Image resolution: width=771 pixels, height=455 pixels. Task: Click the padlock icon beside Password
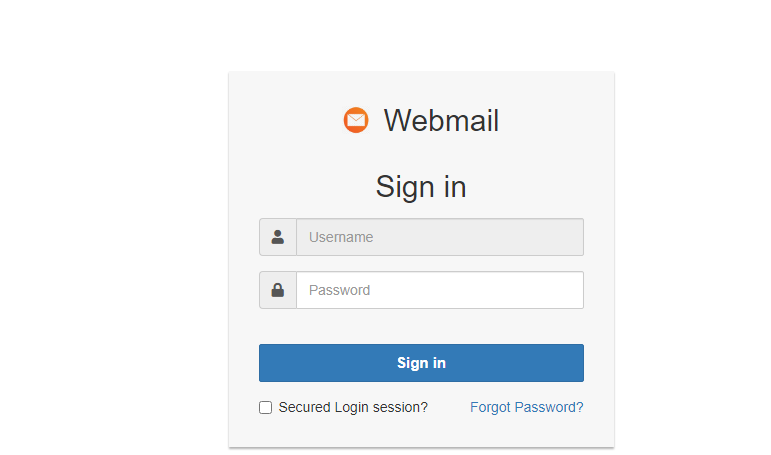tap(278, 290)
